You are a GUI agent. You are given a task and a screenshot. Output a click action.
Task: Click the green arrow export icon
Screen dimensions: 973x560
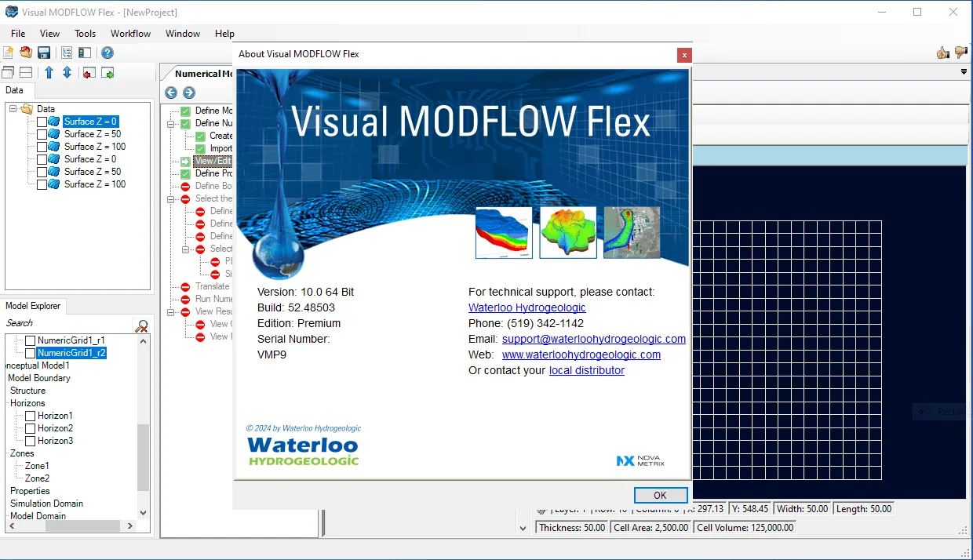point(108,72)
